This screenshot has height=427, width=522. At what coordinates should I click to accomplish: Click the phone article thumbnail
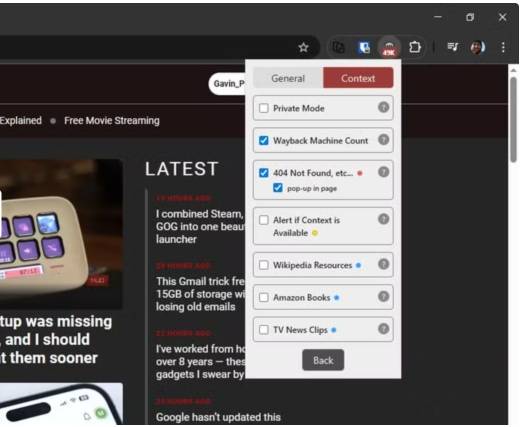[61, 403]
